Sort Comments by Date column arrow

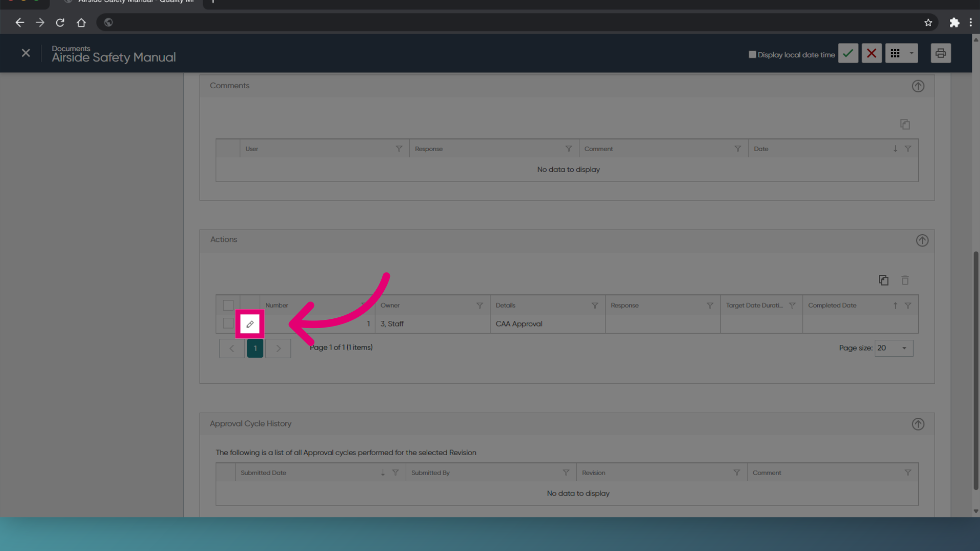(895, 148)
